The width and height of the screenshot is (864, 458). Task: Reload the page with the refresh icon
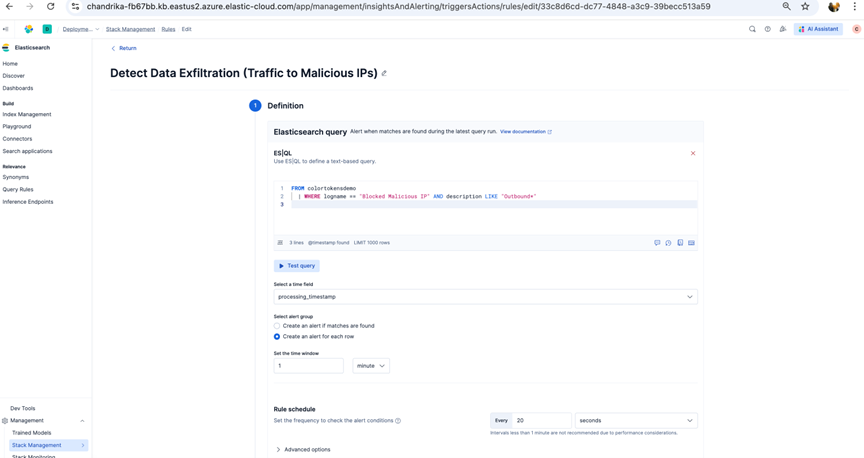click(x=51, y=7)
